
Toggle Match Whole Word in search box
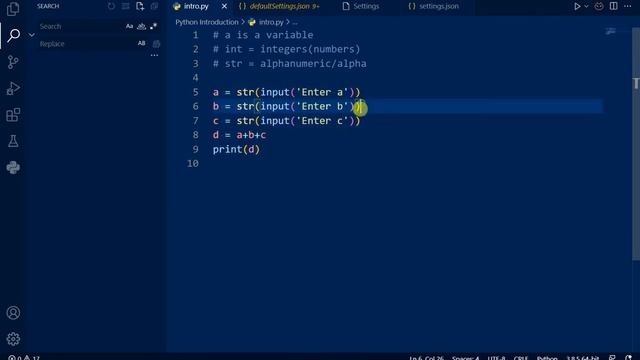141,26
